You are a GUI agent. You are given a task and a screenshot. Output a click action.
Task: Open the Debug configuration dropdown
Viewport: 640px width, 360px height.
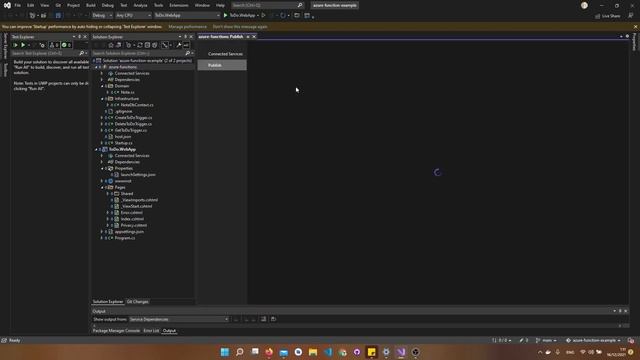coord(102,15)
